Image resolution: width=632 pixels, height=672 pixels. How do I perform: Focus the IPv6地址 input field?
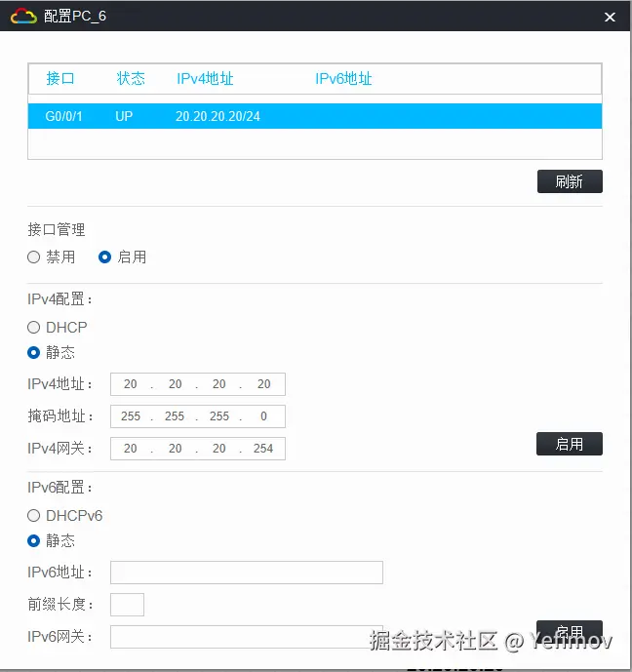coord(247,573)
